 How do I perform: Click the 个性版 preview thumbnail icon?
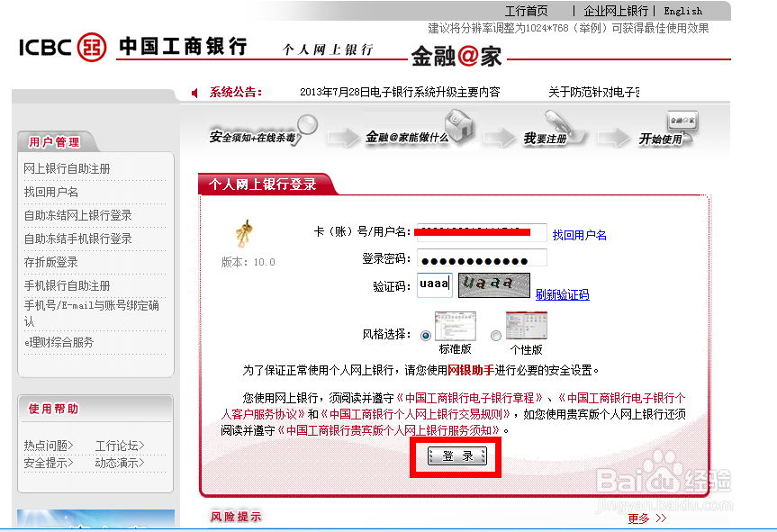(x=526, y=325)
